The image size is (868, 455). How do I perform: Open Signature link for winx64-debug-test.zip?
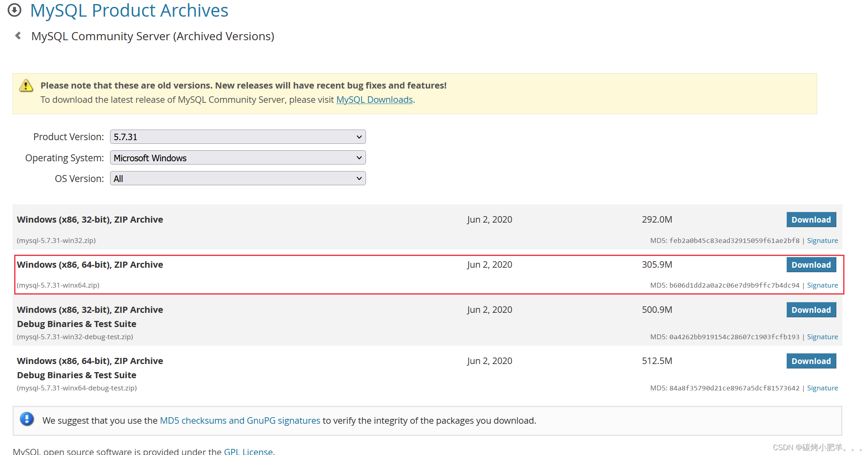click(822, 388)
